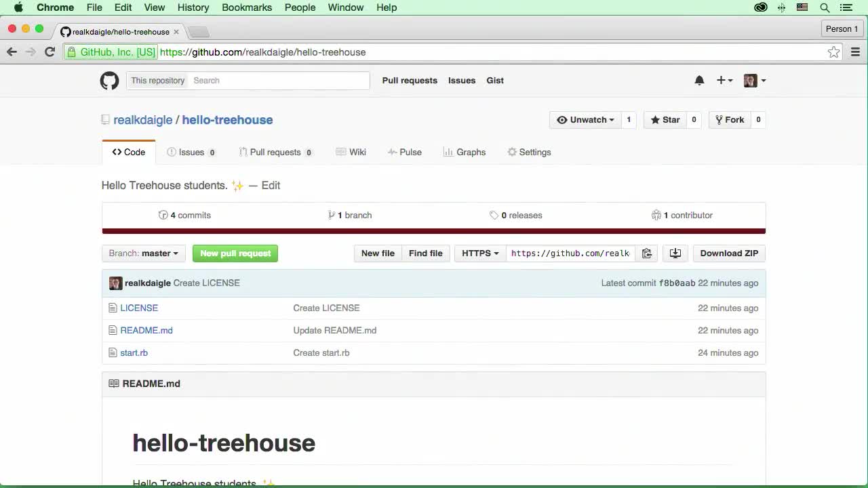
Task: Fork the repository
Action: [x=730, y=120]
